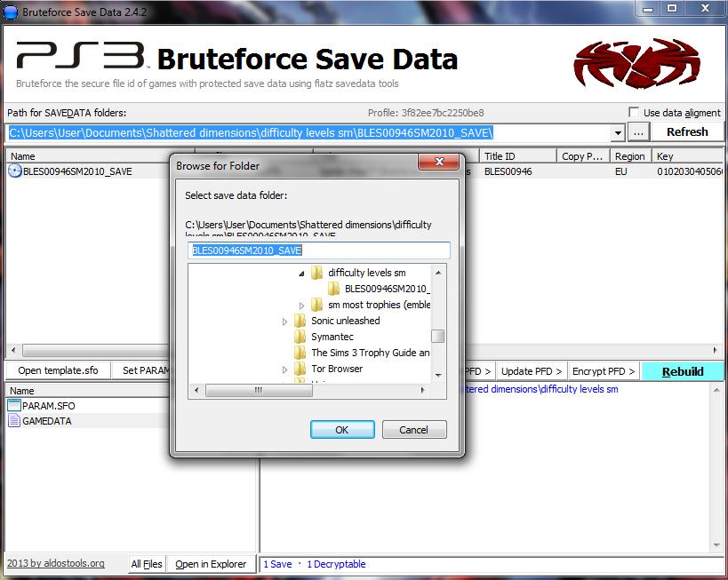This screenshot has height=580, width=728.
Task: Confirm folder selection with OK
Action: 342,430
